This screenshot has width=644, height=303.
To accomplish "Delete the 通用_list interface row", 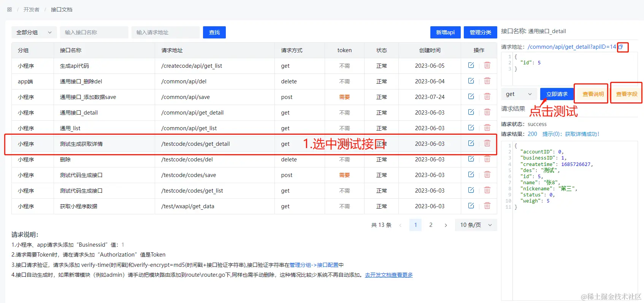I will pos(487,128).
